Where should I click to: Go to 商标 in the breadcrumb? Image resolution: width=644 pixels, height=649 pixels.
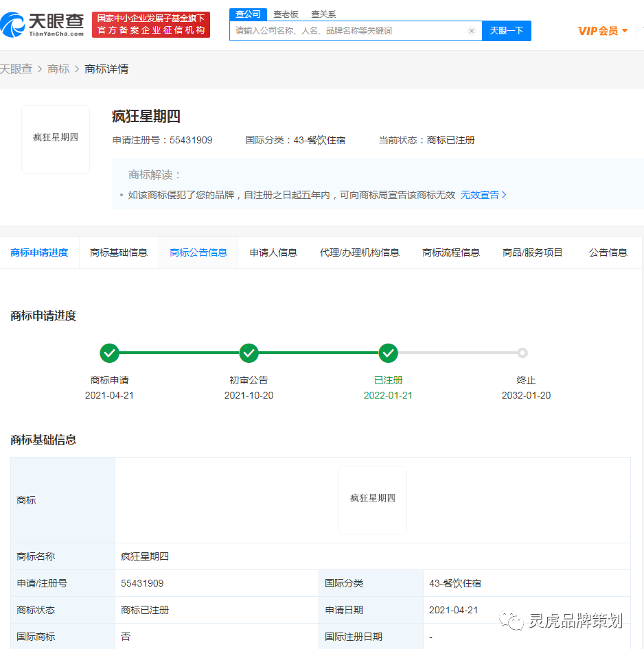coord(58,69)
